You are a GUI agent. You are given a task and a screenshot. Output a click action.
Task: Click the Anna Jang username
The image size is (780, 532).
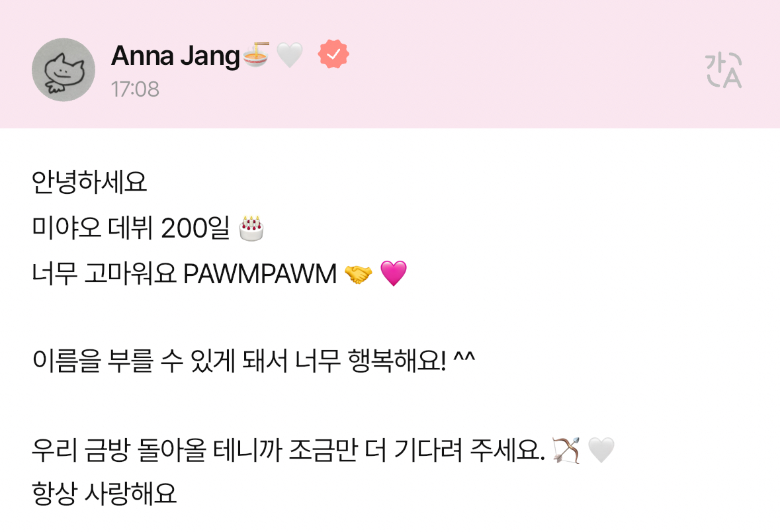tap(175, 56)
